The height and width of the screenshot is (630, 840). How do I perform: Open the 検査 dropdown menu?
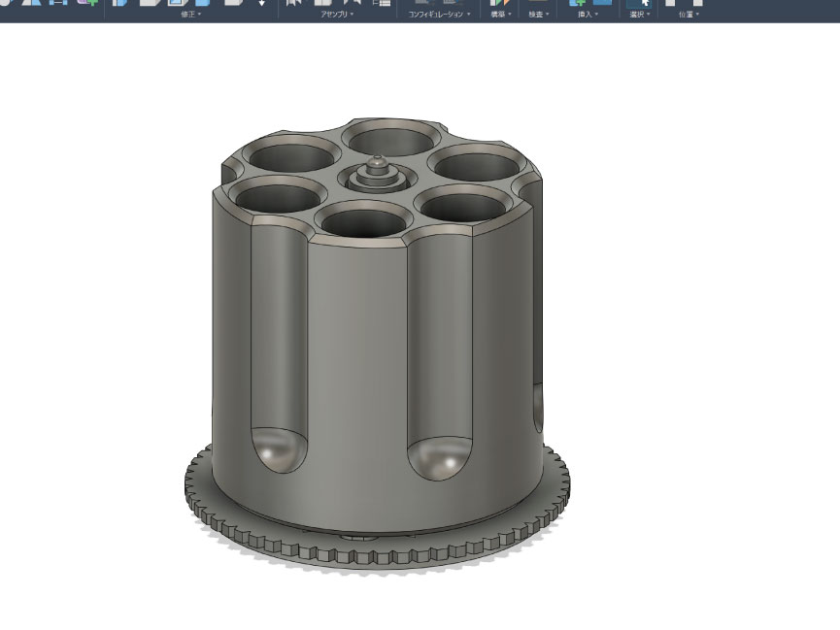click(x=537, y=16)
